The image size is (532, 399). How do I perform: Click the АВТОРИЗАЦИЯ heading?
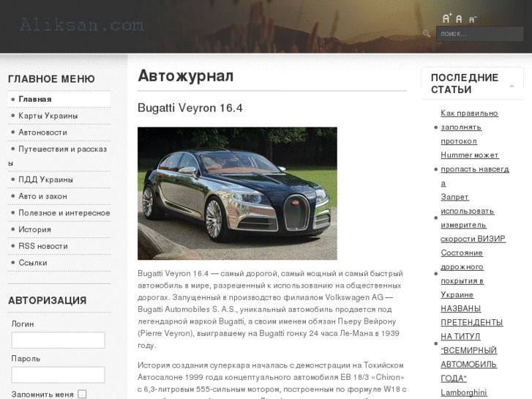point(47,300)
